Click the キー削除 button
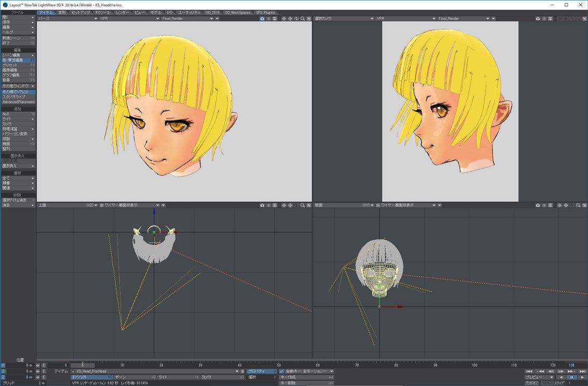The image size is (588, 386). pyautogui.click(x=306, y=382)
